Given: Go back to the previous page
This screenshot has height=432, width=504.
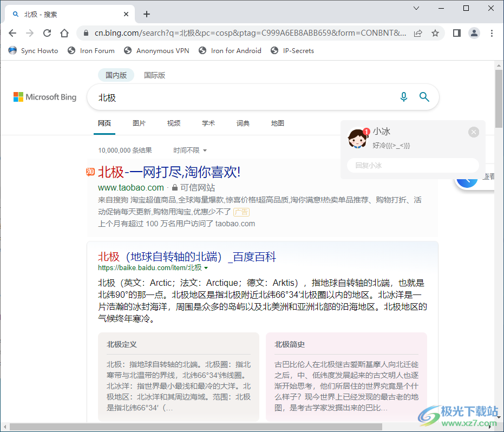Looking at the screenshot, I should [12, 33].
